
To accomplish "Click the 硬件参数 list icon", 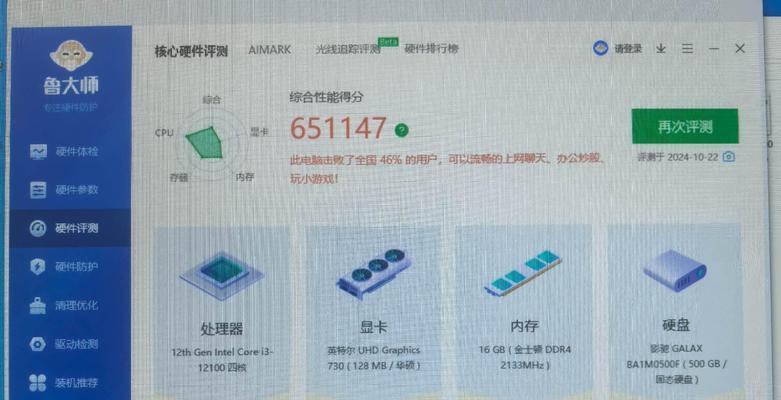I will 38,190.
